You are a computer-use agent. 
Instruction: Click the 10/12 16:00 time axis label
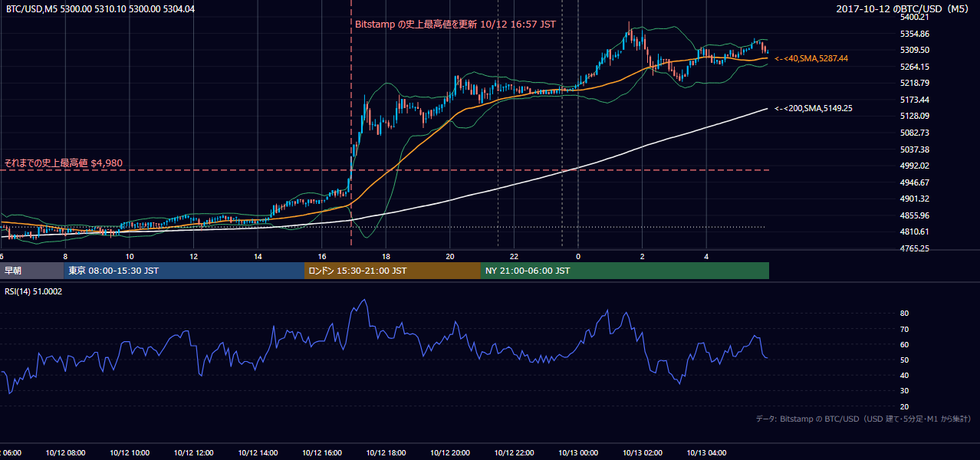[324, 452]
